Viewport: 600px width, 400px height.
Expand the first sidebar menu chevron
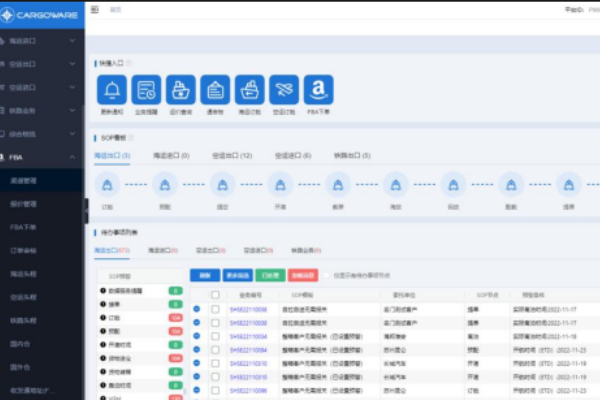pyautogui.click(x=72, y=41)
